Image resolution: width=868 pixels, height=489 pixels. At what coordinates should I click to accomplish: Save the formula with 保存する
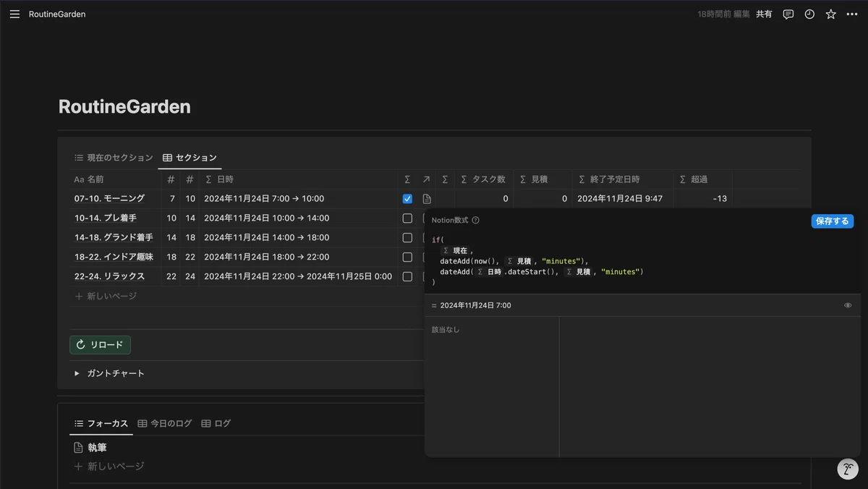pyautogui.click(x=833, y=221)
